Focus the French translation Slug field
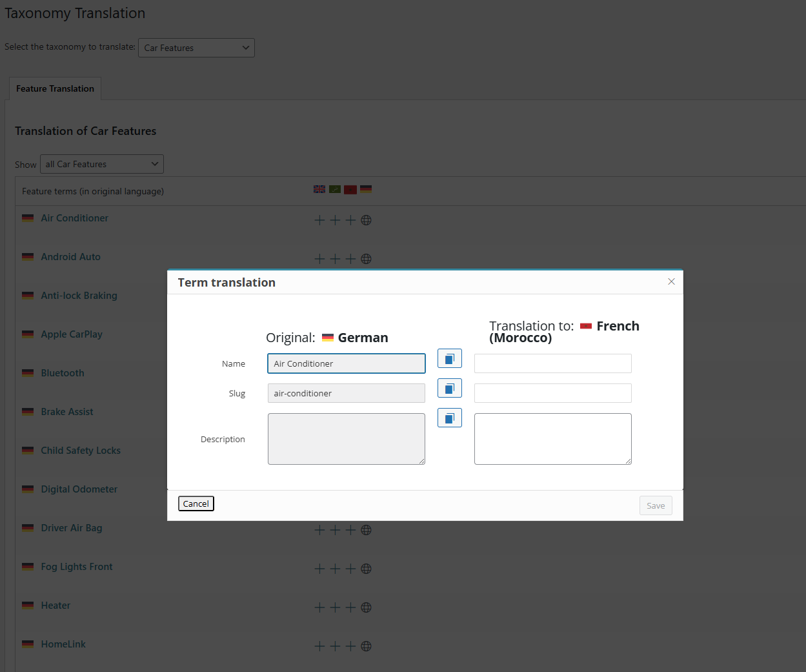The width and height of the screenshot is (806, 672). (x=553, y=393)
